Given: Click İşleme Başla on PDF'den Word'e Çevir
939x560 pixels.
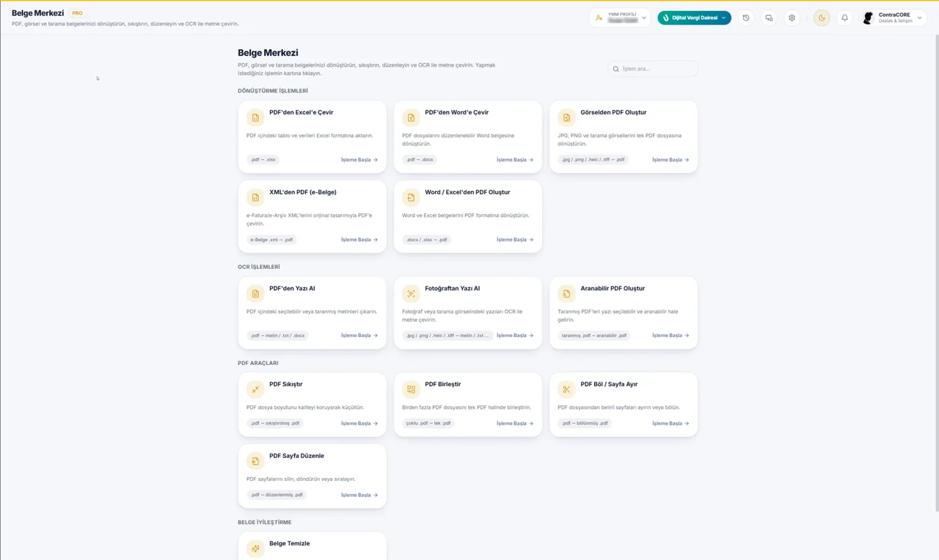Looking at the screenshot, I should tap(515, 160).
